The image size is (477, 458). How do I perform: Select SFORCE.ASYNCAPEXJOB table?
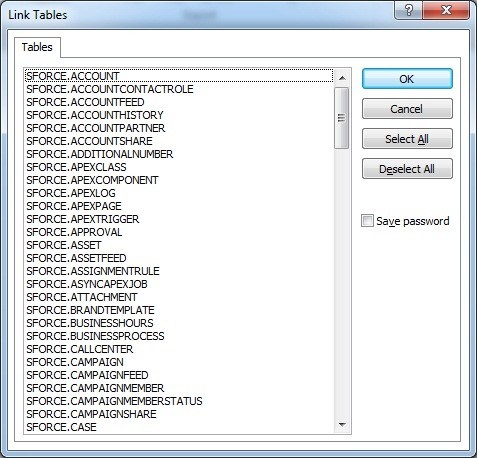179,284
